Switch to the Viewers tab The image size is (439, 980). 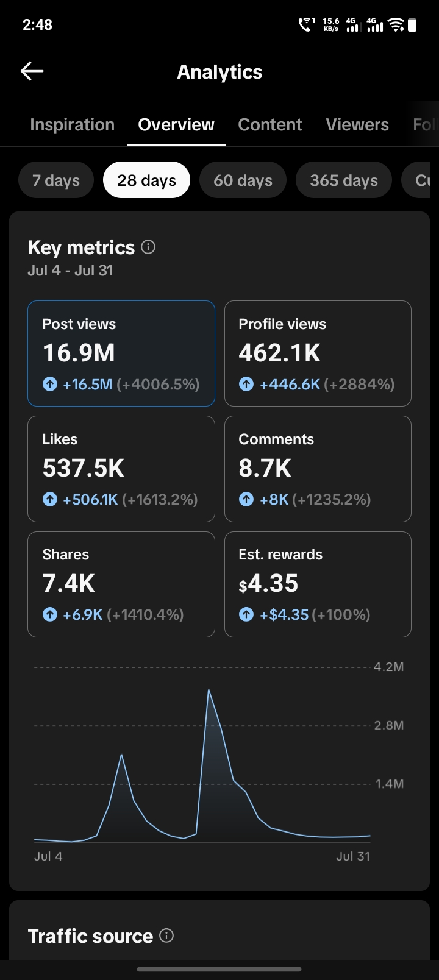point(357,124)
